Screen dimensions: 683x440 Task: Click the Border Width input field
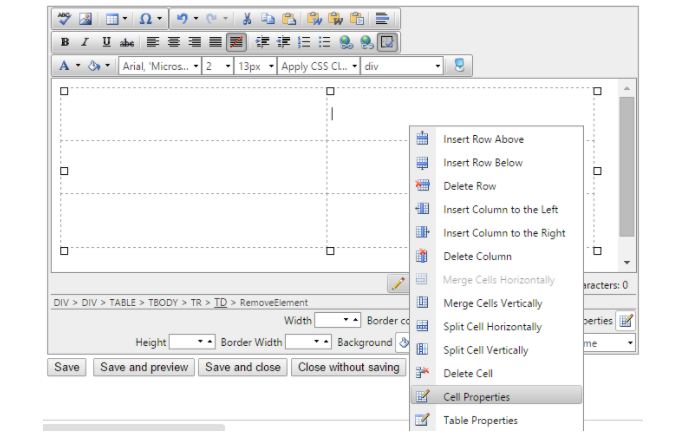[298, 342]
